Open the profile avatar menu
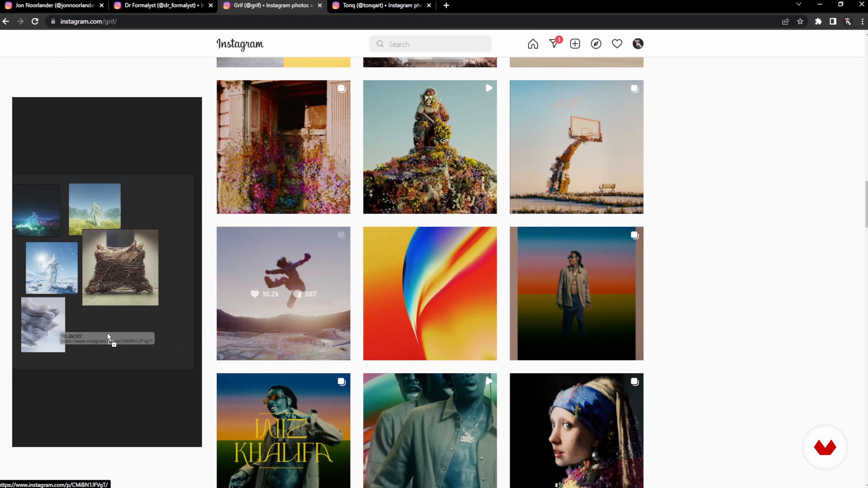868x488 pixels. click(x=638, y=44)
